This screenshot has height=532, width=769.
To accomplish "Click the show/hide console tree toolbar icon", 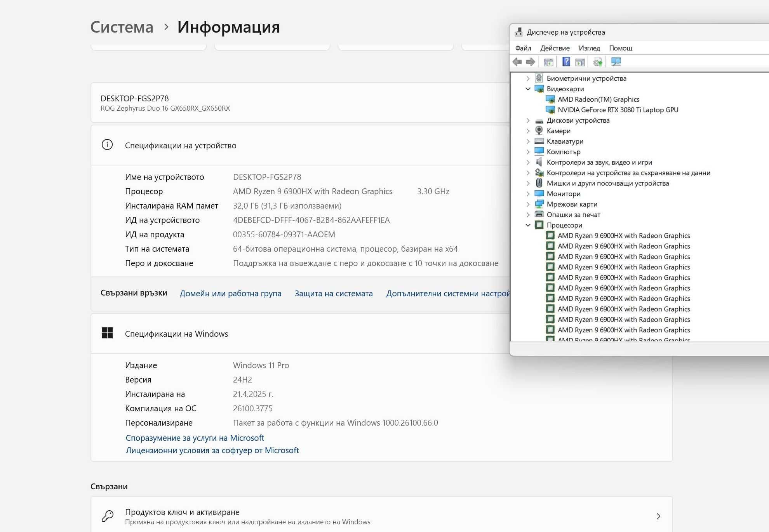I will [548, 62].
